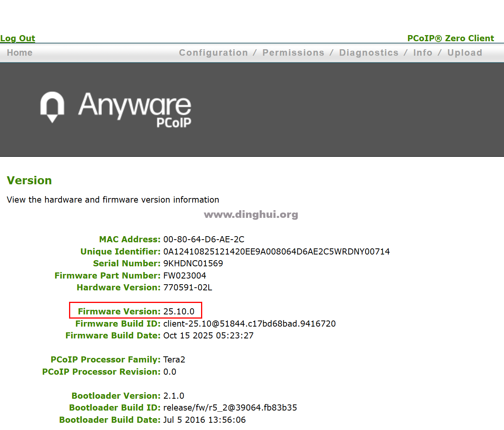Click the Firmware Build ID value
504x430 pixels.
pos(249,324)
